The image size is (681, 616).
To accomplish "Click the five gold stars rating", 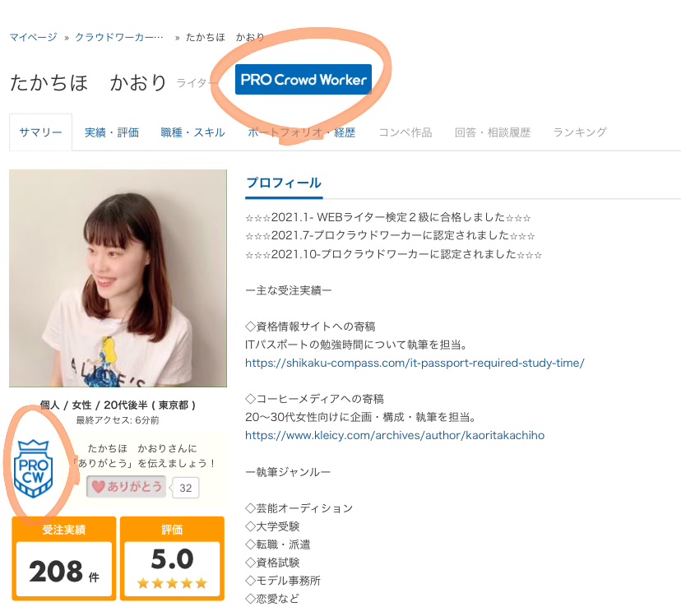I will pos(172,583).
